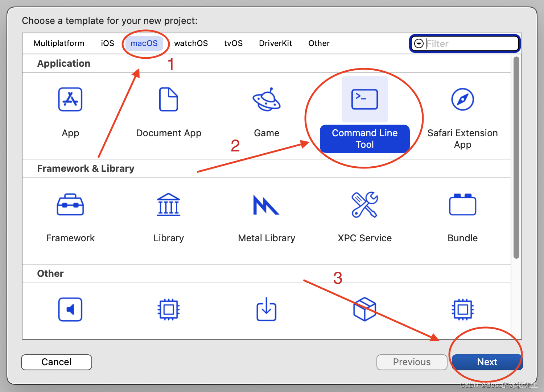Switch to the watchOS tab
This screenshot has height=392, width=544.
(191, 43)
